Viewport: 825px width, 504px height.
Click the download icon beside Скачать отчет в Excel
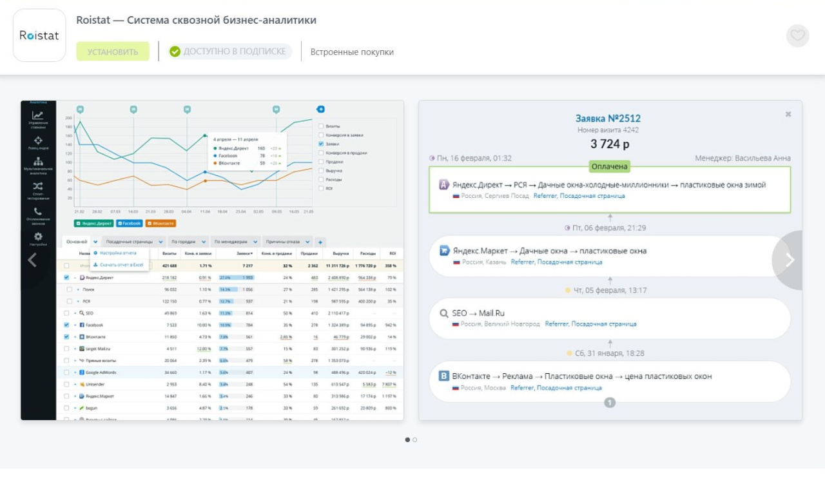click(95, 264)
